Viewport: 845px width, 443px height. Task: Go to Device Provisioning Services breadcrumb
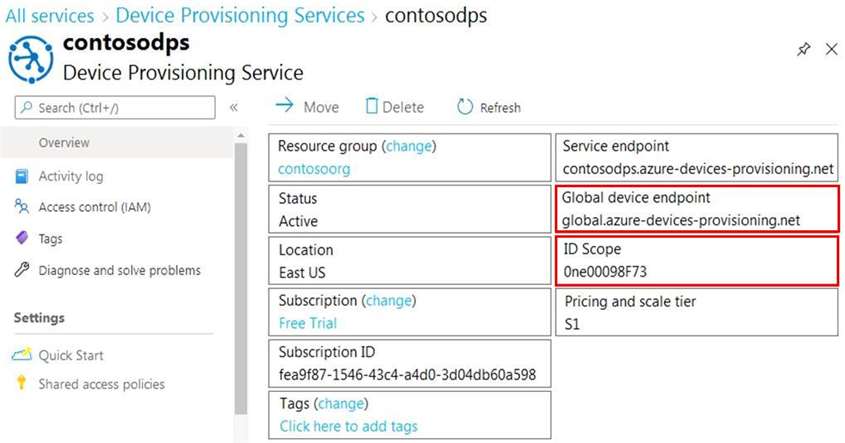(x=240, y=16)
